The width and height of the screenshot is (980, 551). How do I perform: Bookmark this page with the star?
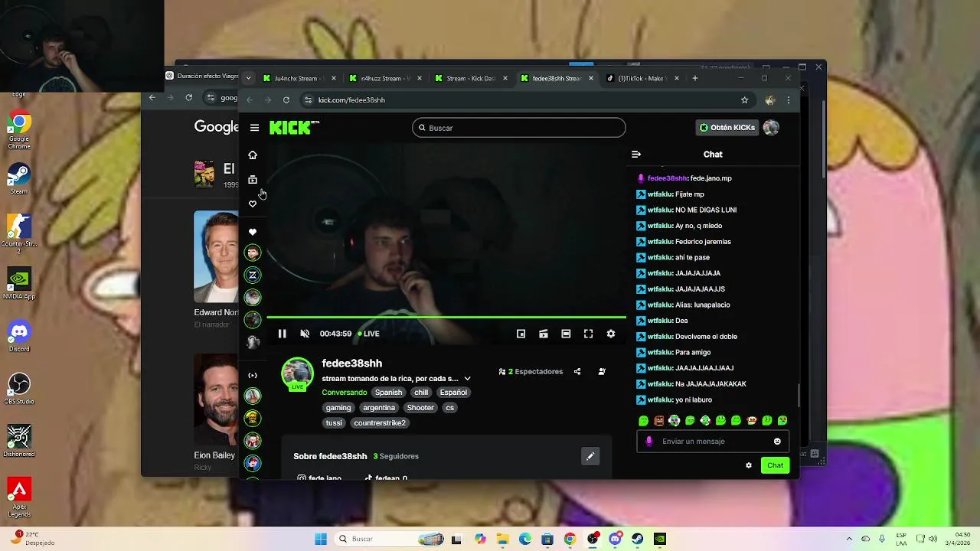(744, 99)
